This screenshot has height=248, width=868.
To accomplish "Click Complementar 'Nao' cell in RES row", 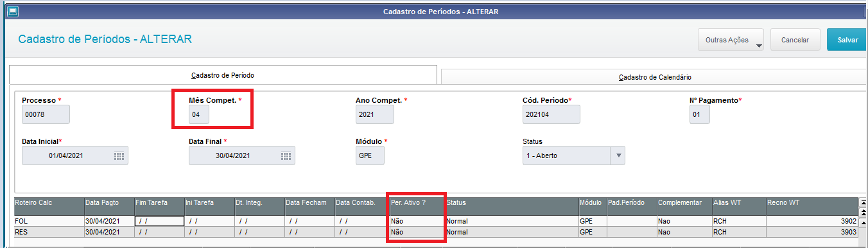I will [x=684, y=231].
